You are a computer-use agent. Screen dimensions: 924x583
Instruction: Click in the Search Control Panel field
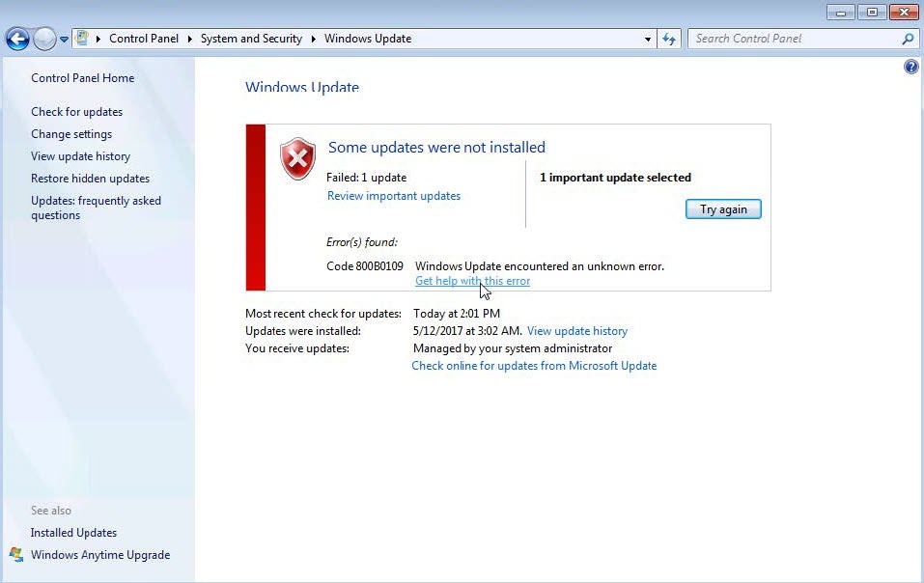(792, 39)
